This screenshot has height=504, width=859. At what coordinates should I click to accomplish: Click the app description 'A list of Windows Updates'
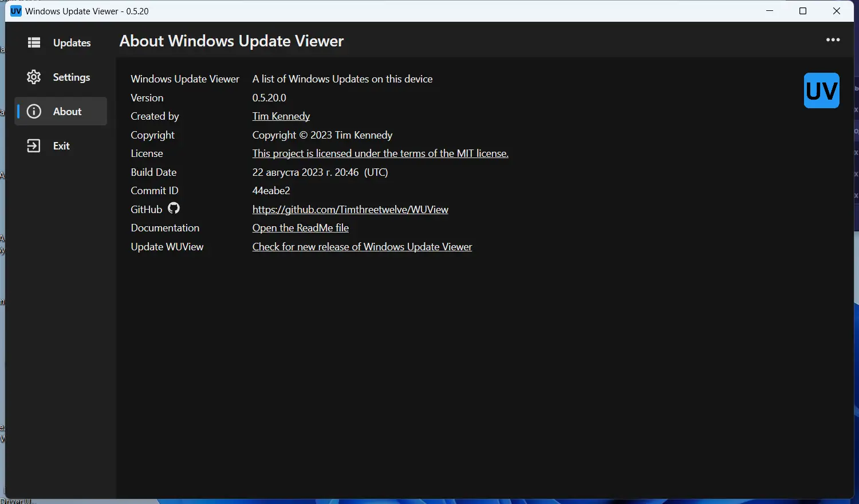pos(342,79)
